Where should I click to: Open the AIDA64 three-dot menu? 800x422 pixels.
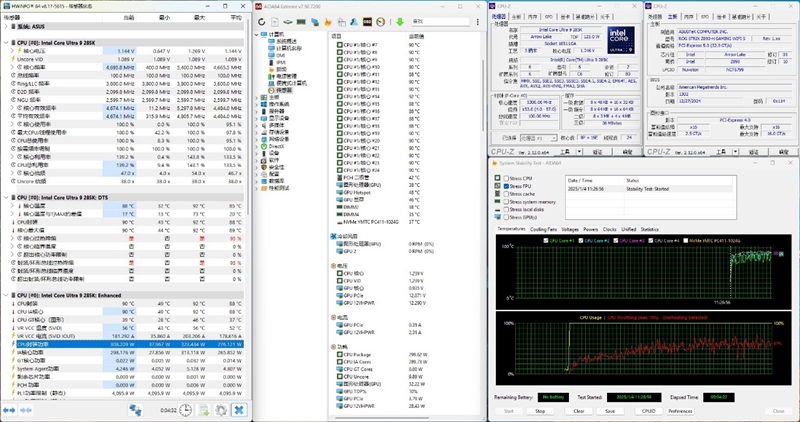click(x=478, y=22)
